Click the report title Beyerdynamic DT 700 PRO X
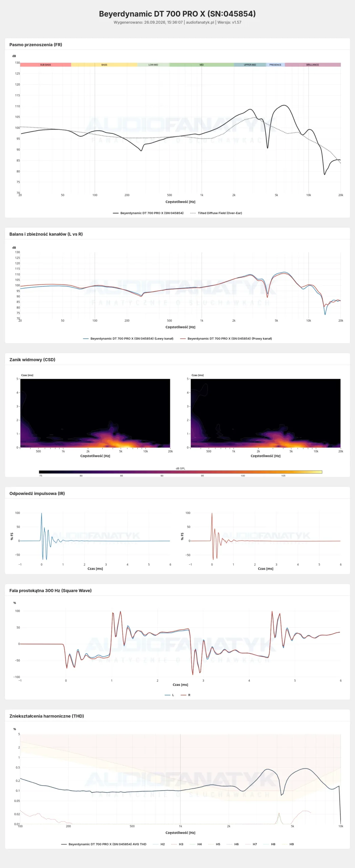Screen dimensions: 355x868 click(x=177, y=14)
